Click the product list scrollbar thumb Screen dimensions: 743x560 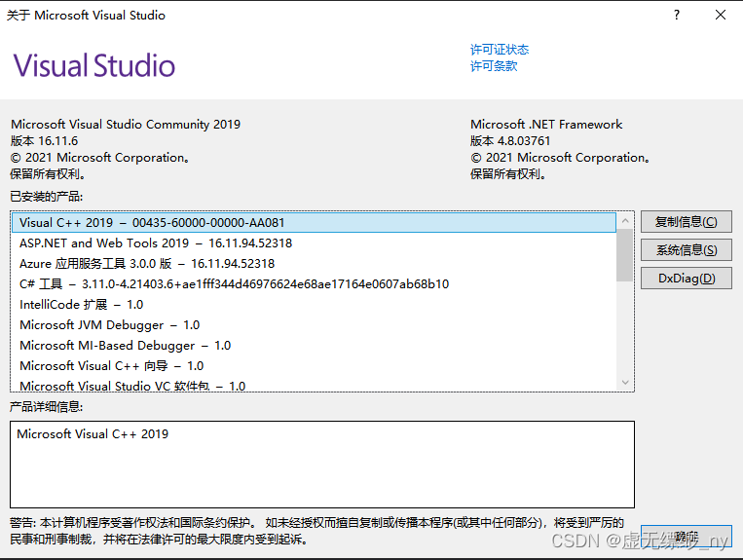(625, 255)
